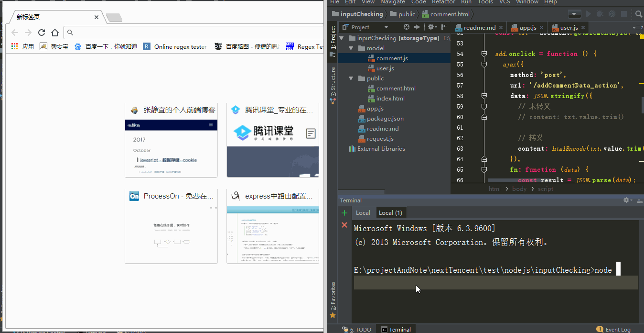The height and width of the screenshot is (333, 644).
Task: Toggle the fold marker at line 58
Action: point(484,96)
